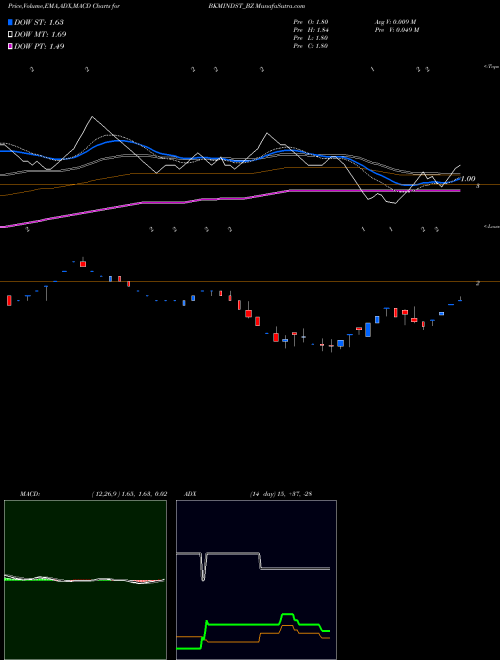Click the white DOW MT legend swatch
The width and height of the screenshot is (500, 660).
11,34
